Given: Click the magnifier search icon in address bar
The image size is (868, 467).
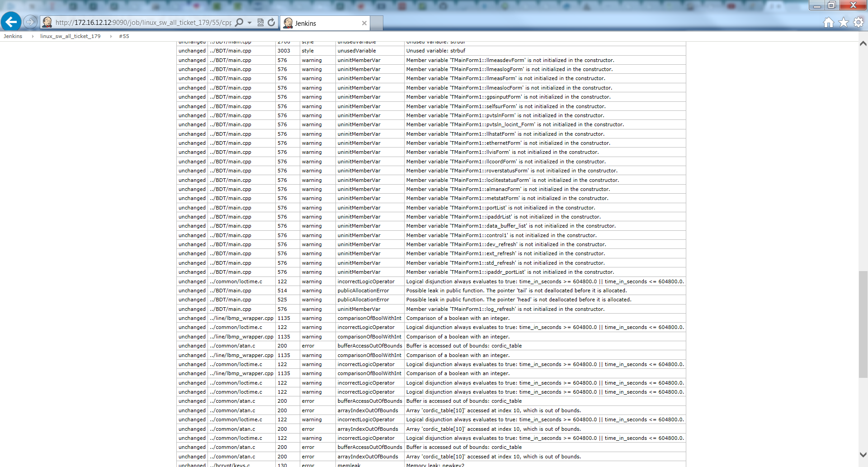Looking at the screenshot, I should (239, 23).
